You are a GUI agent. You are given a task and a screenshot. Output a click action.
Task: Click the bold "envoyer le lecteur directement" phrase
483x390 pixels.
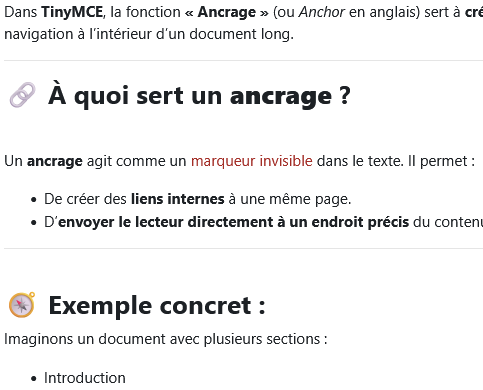point(167,222)
